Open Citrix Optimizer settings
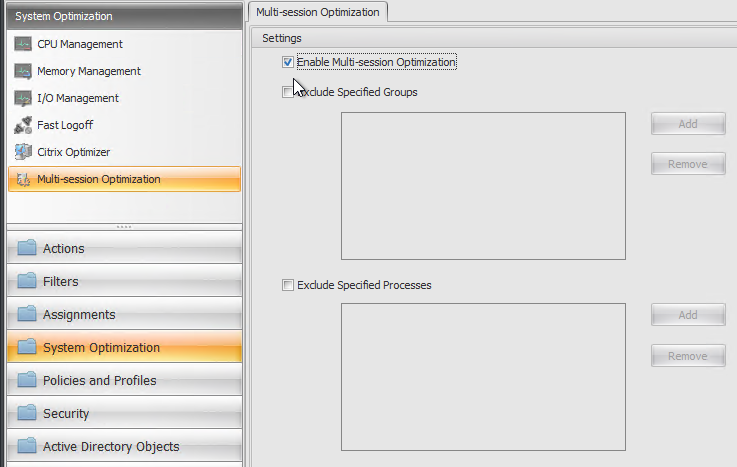Screen dimensions: 737x467 [125, 152]
